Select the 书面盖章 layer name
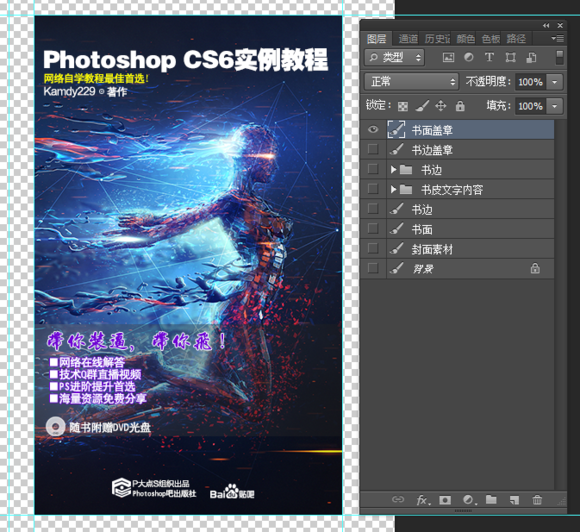The width and height of the screenshot is (580, 532). click(432, 130)
